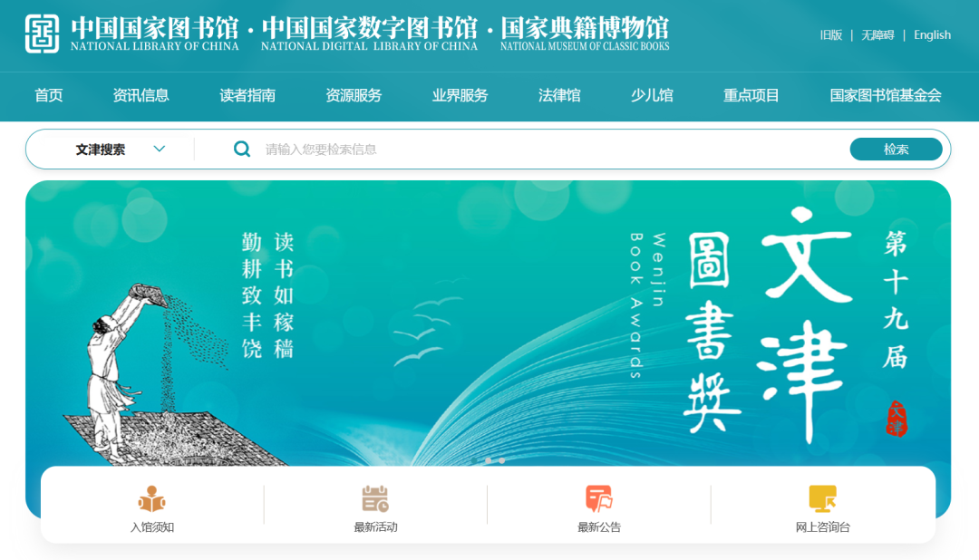Open the 业界服务 menu
This screenshot has height=560, width=979.
tap(460, 95)
